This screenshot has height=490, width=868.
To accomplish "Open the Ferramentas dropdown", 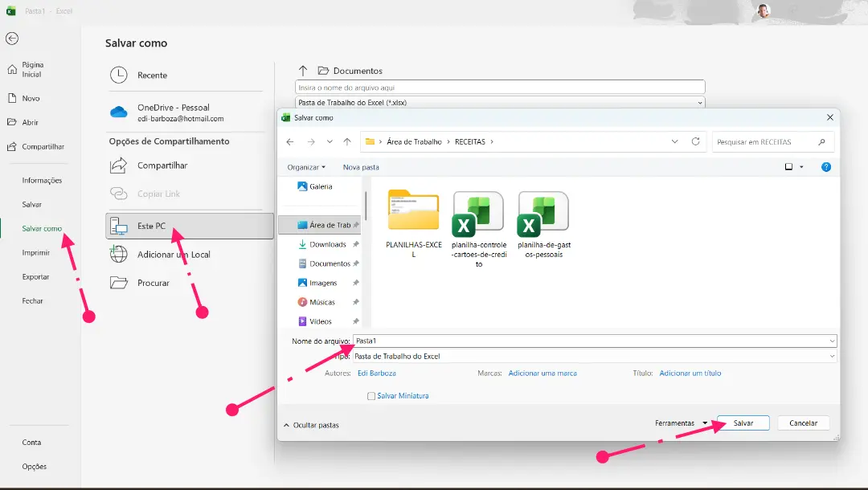I will click(x=680, y=423).
